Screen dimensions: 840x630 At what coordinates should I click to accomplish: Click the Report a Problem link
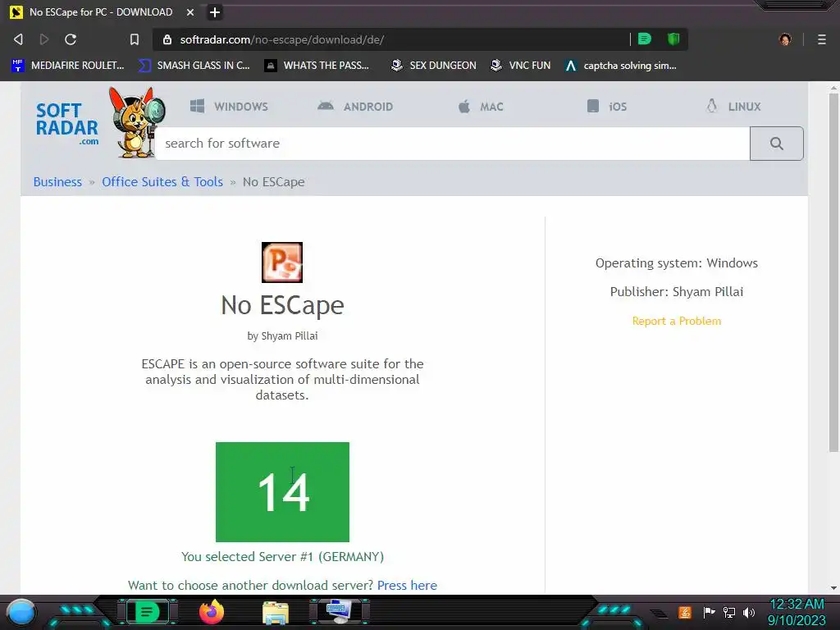677,321
